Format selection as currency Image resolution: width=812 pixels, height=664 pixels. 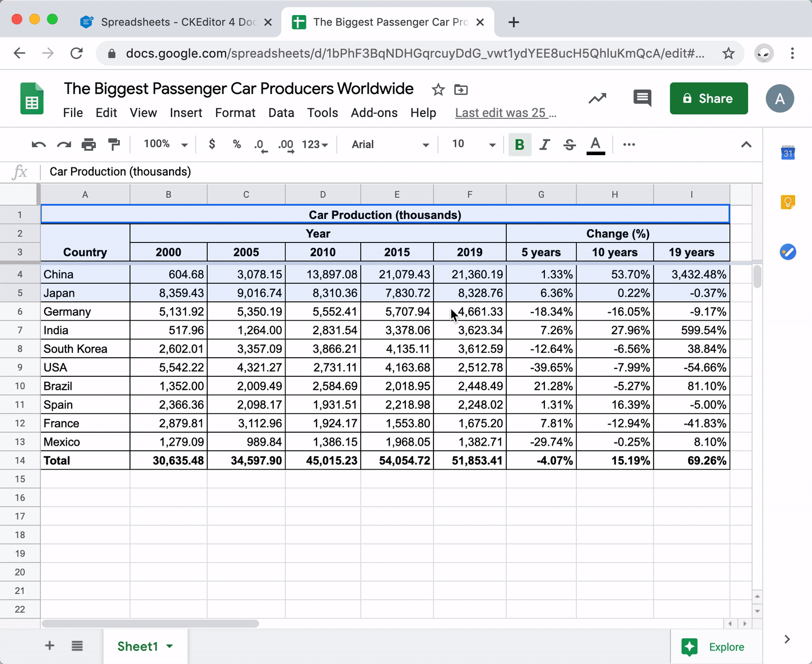pos(212,144)
